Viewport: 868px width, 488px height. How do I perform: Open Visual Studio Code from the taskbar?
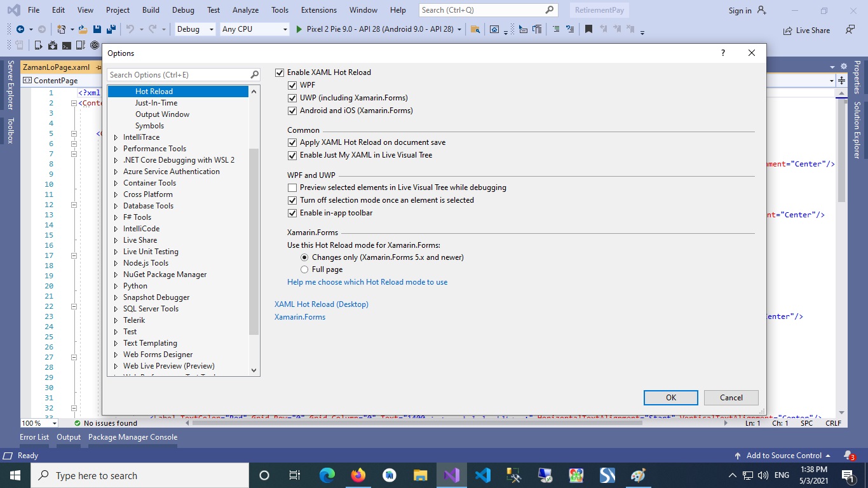[x=482, y=475]
